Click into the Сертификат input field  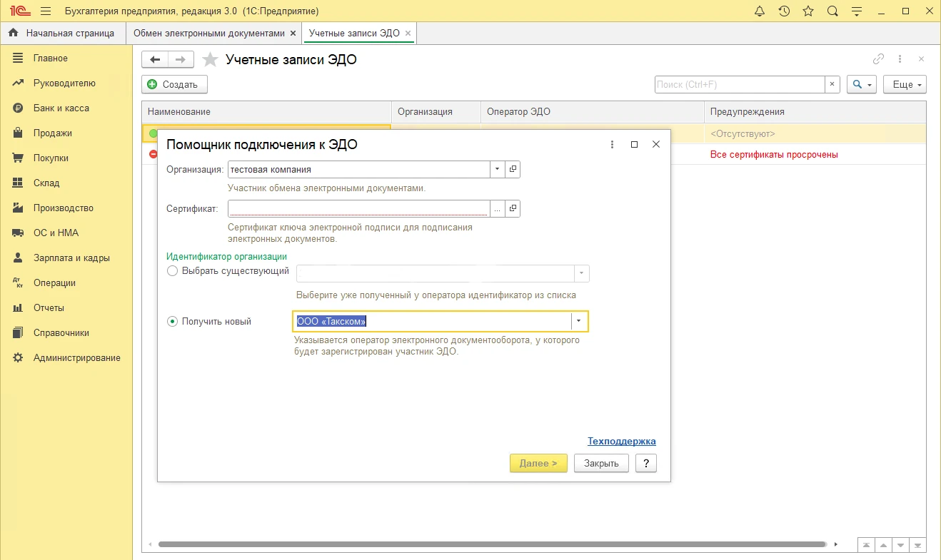358,208
